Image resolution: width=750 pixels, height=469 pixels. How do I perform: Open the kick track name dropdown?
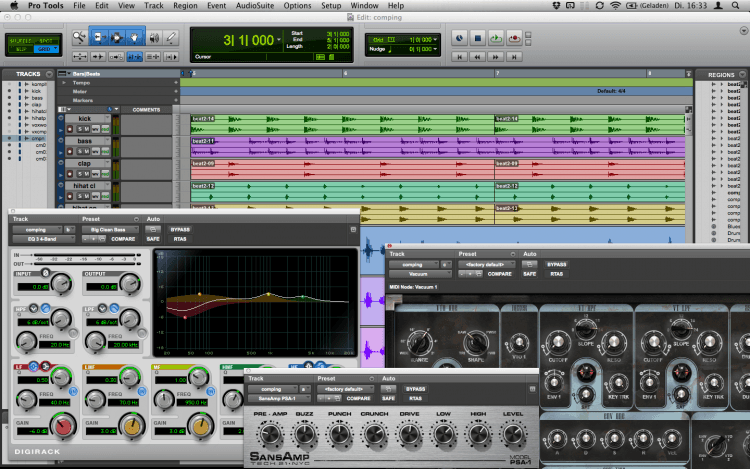[x=107, y=119]
